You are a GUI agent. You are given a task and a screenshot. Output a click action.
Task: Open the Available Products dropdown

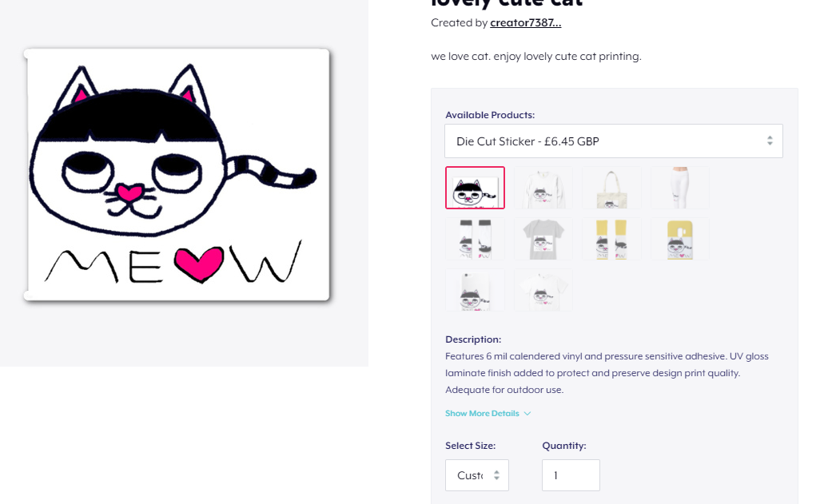[614, 141]
